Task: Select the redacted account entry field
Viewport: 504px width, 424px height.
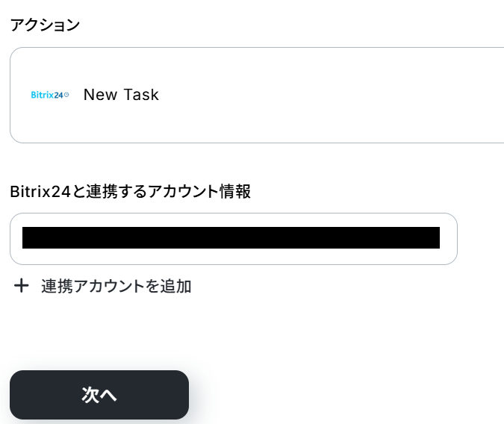Action: (231, 238)
